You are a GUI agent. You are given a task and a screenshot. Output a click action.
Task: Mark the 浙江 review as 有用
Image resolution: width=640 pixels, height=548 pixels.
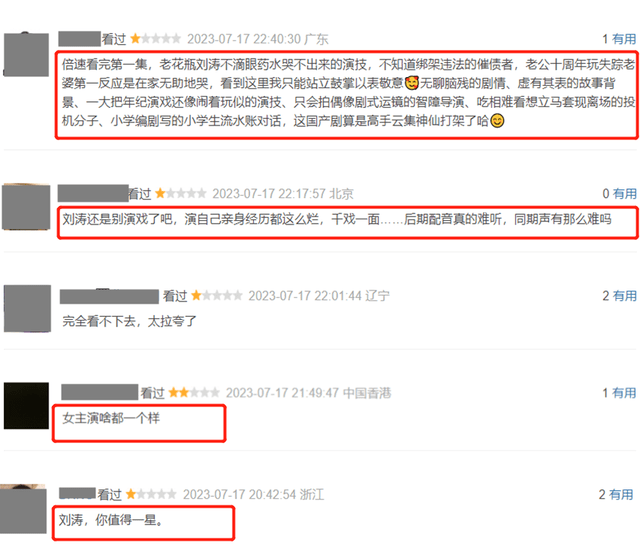tap(621, 494)
